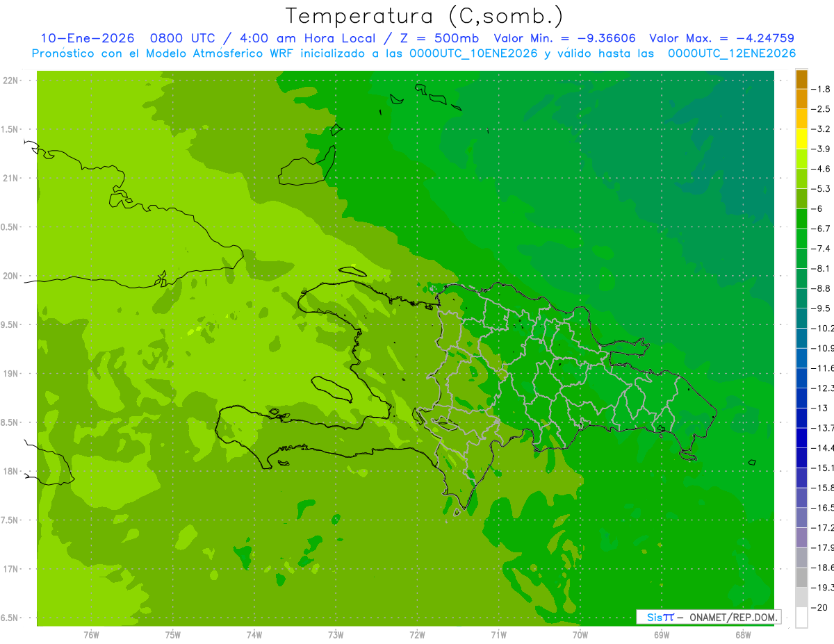Click the "22N" latitude label
The image size is (834, 644).
(x=10, y=81)
